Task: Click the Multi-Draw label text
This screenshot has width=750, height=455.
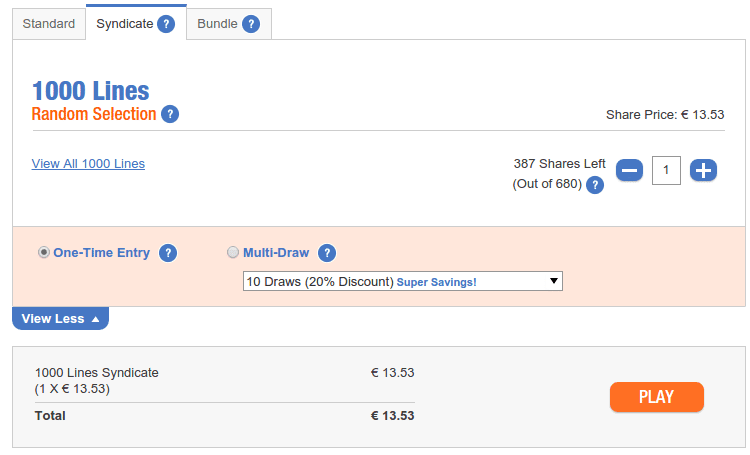Action: 276,253
